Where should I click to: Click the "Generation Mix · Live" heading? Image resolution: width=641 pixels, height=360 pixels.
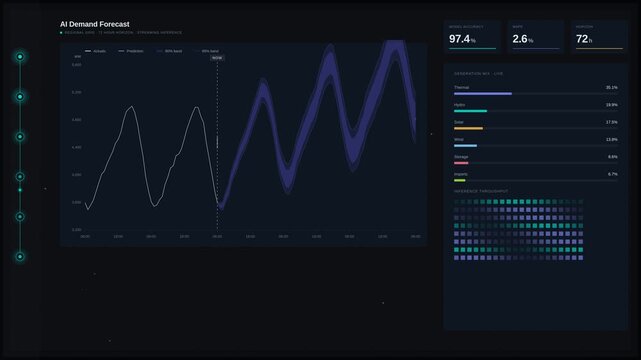pos(478,74)
